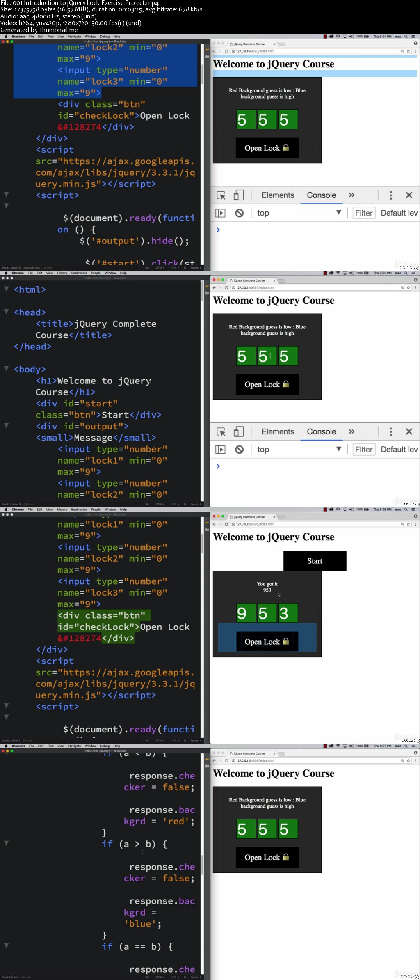420x980 pixels.
Task: Collapse script tag fold arrow in 00:00:43 frame
Action: click(x=6, y=194)
